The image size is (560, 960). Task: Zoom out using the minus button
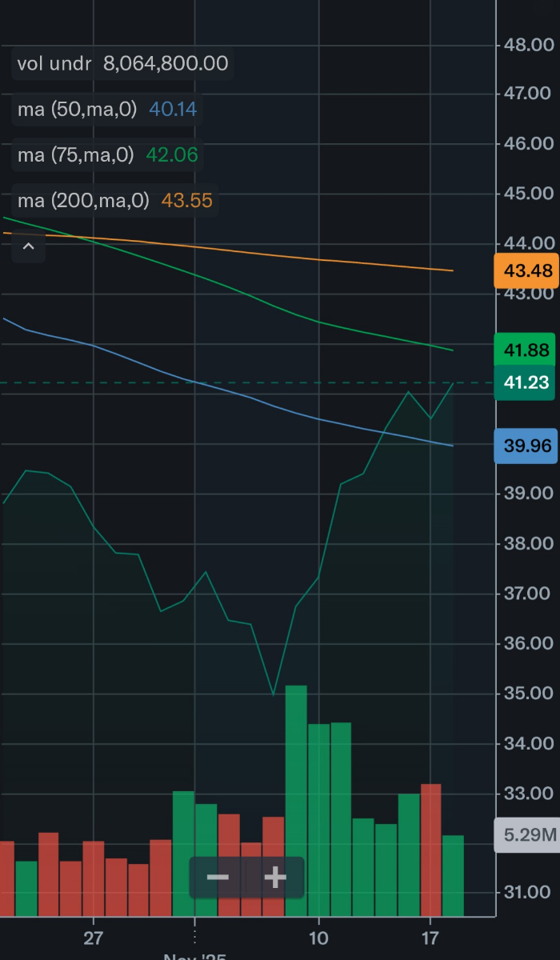click(x=218, y=878)
